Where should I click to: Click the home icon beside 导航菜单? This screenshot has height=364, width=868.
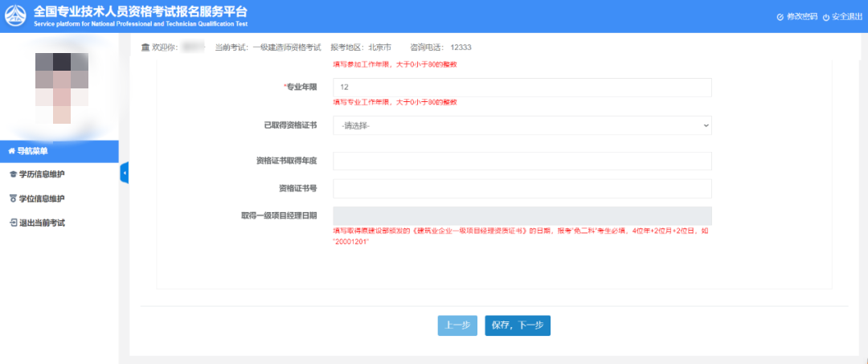click(11, 150)
